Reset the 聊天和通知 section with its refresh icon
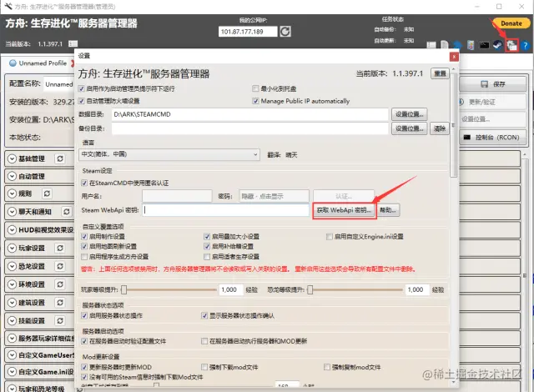This screenshot has height=392, width=534. (x=67, y=212)
